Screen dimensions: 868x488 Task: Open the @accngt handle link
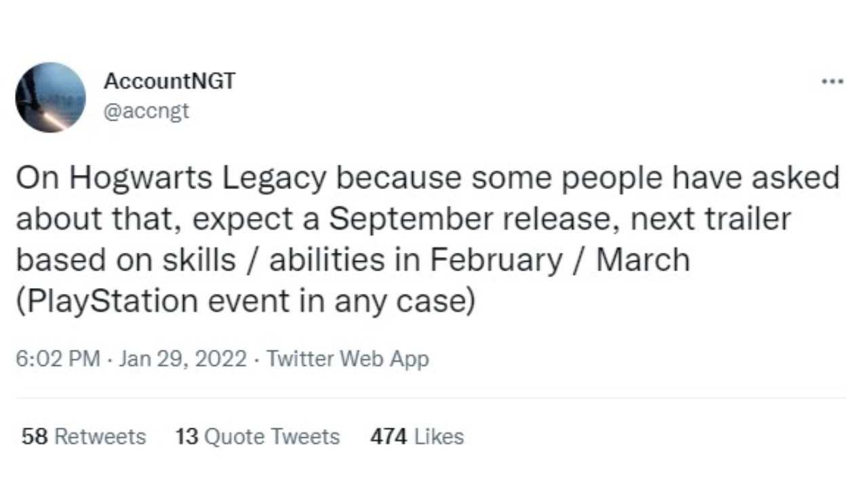click(146, 110)
